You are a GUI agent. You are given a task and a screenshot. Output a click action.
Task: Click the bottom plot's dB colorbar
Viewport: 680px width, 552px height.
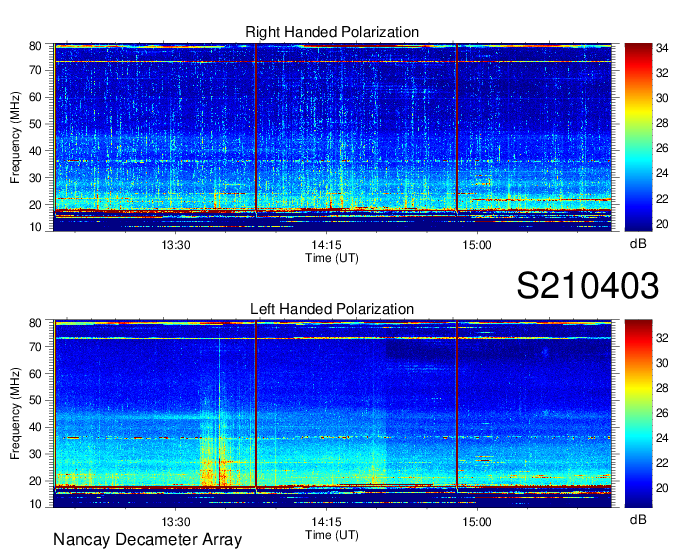tap(638, 414)
